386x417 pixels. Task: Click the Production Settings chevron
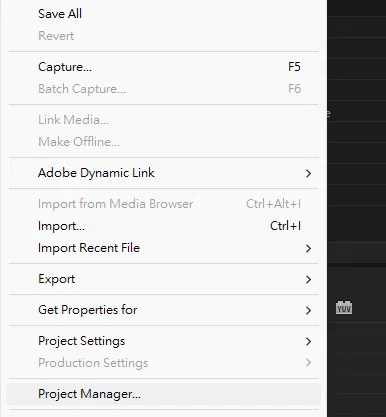click(308, 363)
